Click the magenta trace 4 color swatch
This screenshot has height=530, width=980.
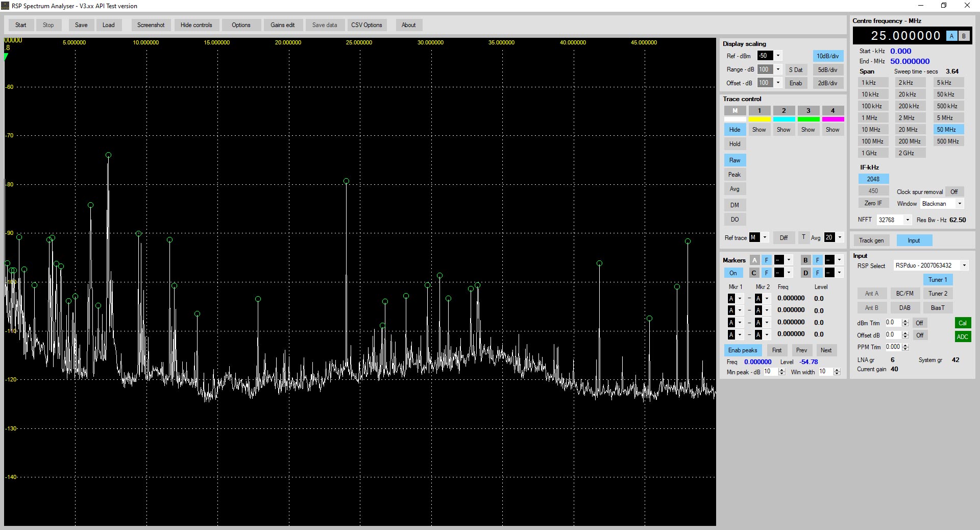coord(832,119)
